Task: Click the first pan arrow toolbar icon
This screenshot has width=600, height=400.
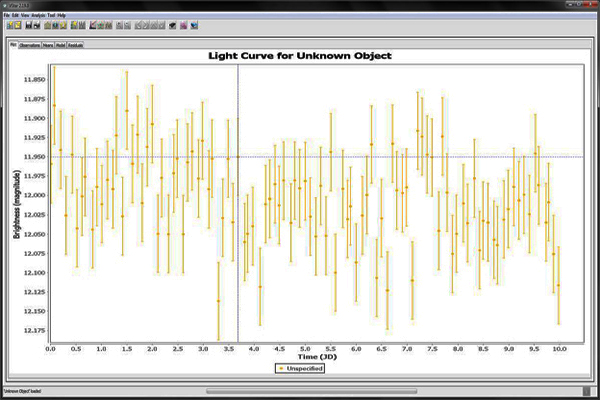Action: [x=139, y=25]
